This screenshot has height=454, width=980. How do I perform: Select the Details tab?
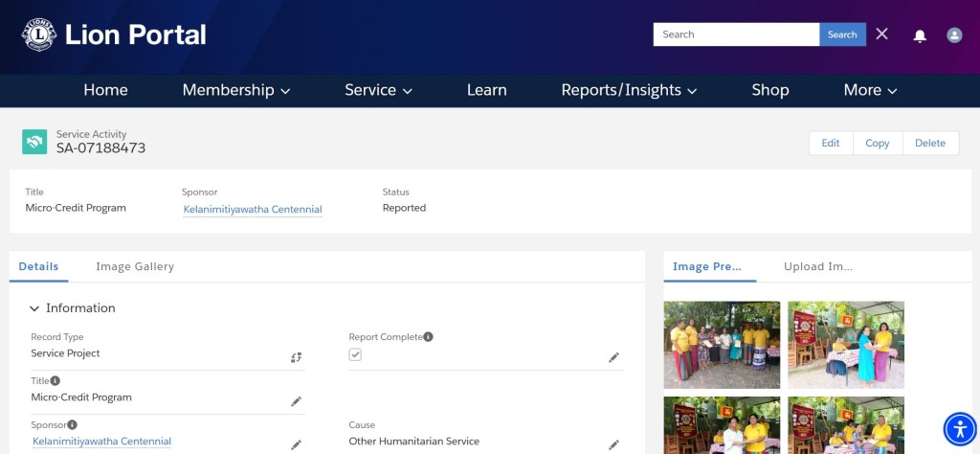pos(38,266)
